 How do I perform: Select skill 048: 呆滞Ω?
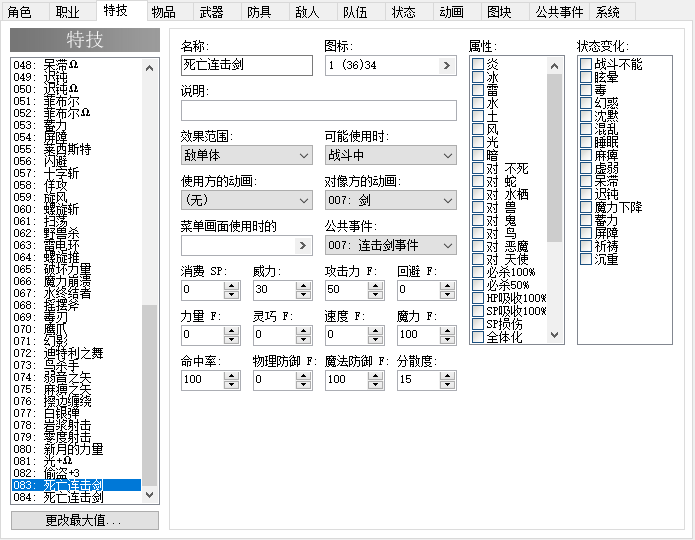[76, 65]
